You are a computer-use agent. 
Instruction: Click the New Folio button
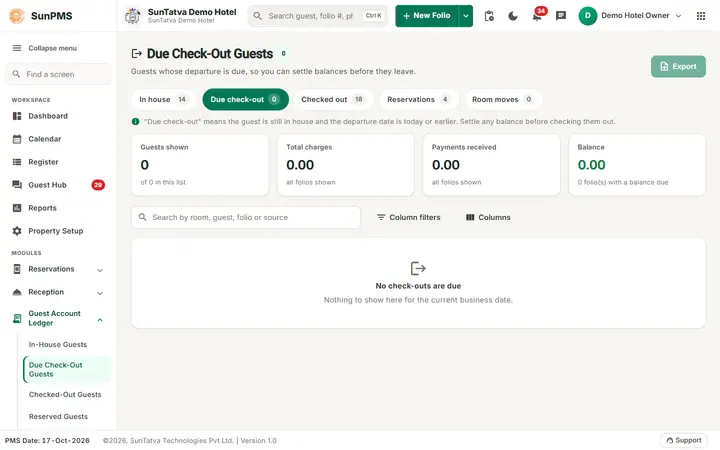tap(427, 16)
